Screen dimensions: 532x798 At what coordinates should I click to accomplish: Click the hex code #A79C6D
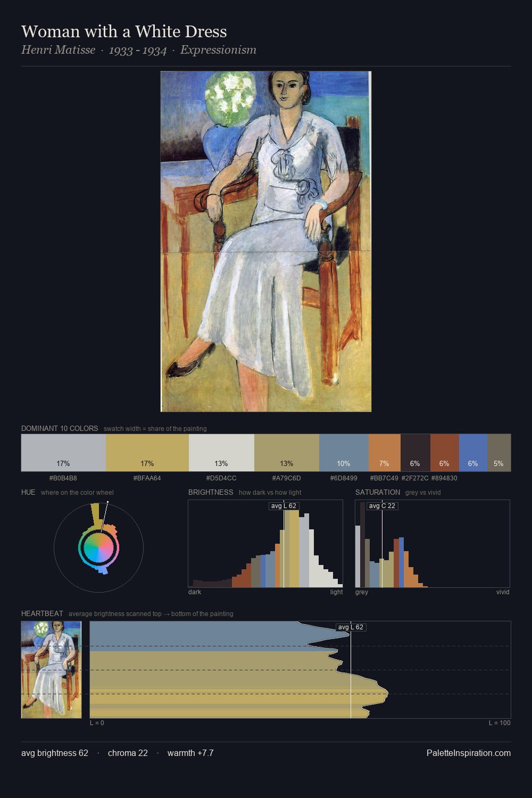pos(287,478)
